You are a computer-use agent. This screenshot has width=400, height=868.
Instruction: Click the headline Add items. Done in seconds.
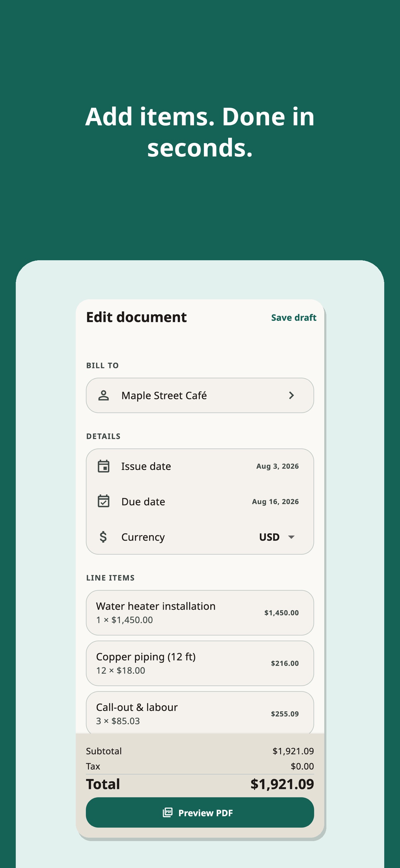200,132
